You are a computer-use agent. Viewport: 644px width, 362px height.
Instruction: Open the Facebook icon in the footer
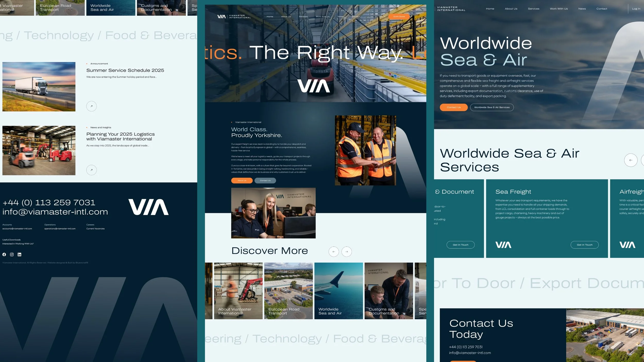point(4,254)
